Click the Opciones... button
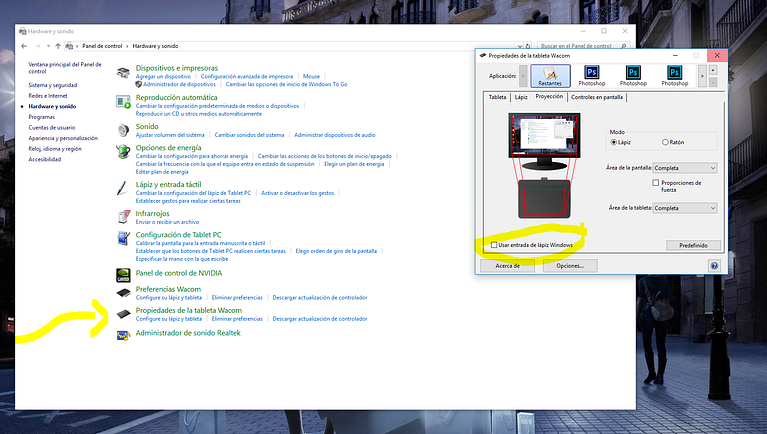 (x=569, y=266)
